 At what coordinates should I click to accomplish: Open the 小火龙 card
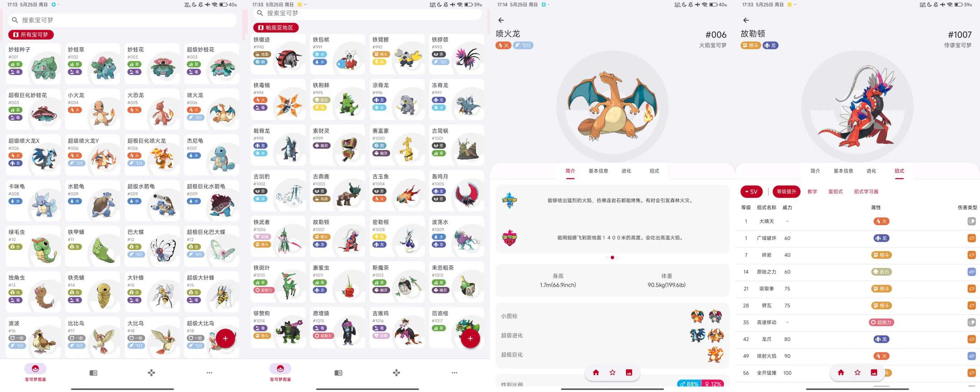pos(93,109)
